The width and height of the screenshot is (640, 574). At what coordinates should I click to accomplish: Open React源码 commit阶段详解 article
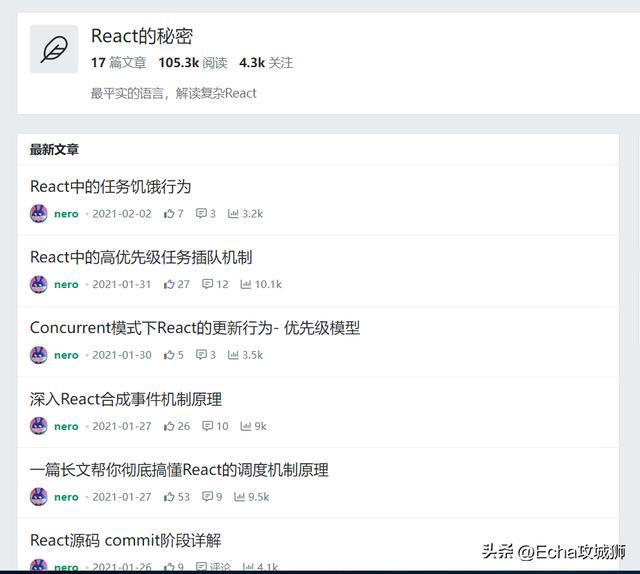(126, 540)
